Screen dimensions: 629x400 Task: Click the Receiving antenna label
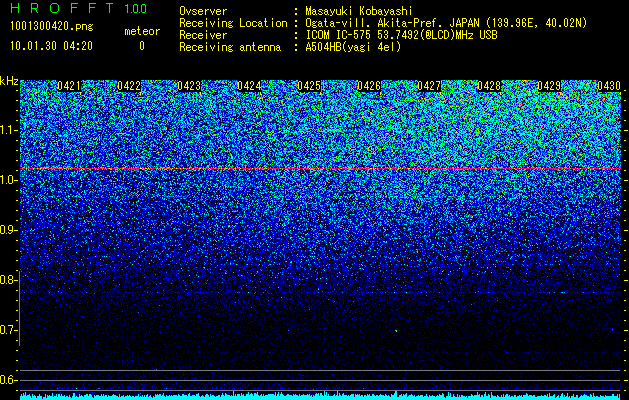pos(230,47)
